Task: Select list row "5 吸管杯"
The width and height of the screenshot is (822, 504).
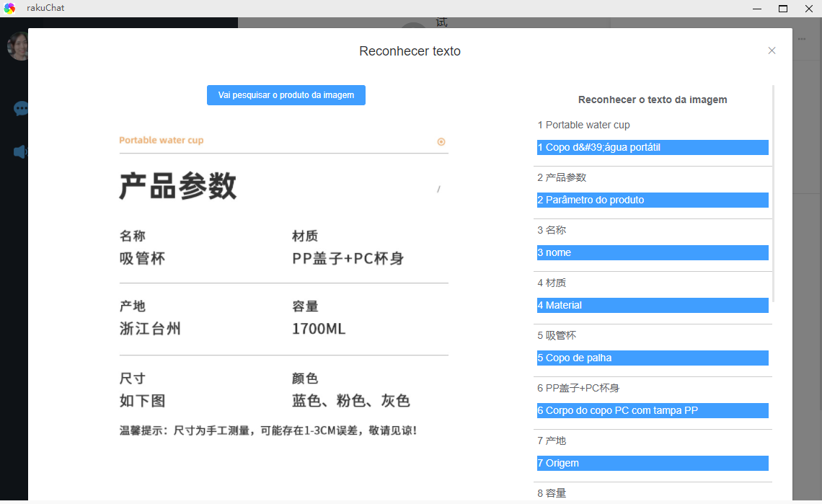Action: (653, 335)
